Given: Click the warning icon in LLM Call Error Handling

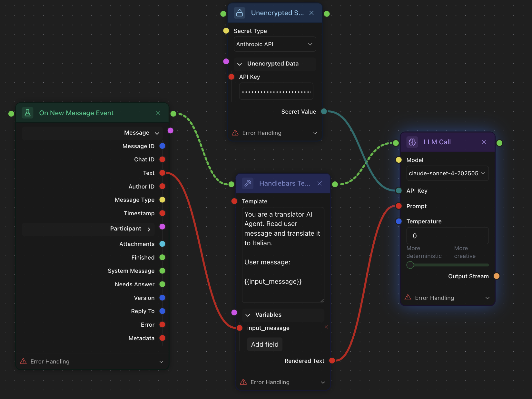Looking at the screenshot, I should click(408, 298).
